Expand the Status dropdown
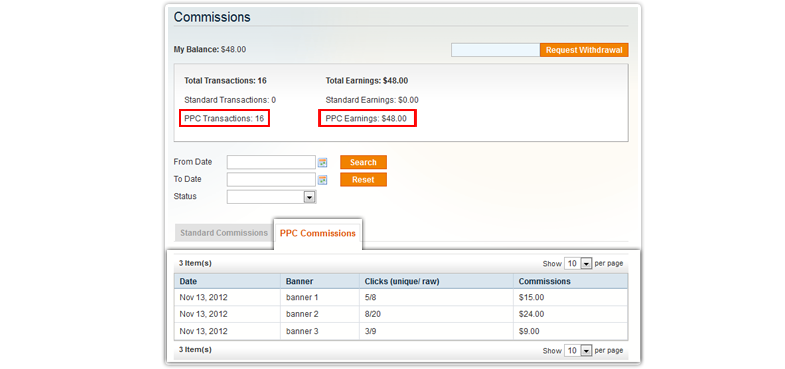 tap(271, 197)
